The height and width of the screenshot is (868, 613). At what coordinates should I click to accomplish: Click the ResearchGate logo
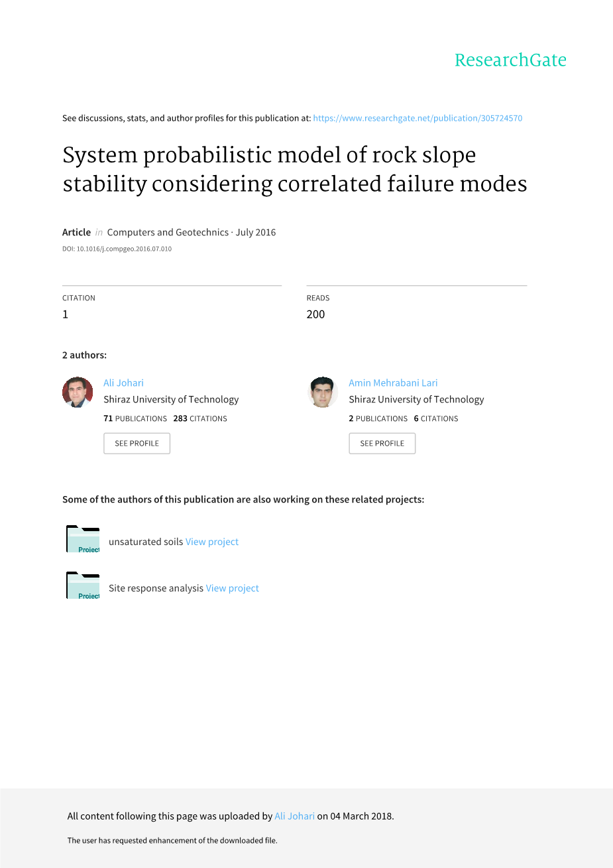[510, 60]
